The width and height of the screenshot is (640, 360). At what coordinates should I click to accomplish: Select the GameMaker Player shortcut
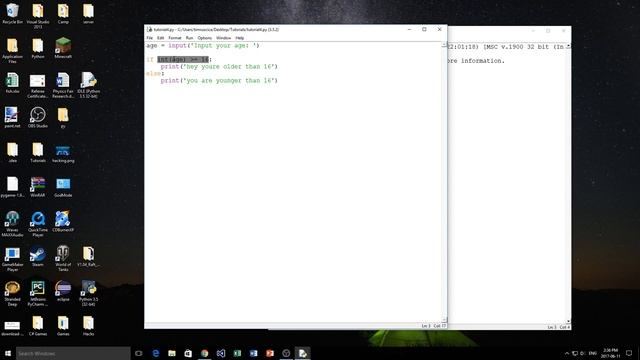[12, 258]
